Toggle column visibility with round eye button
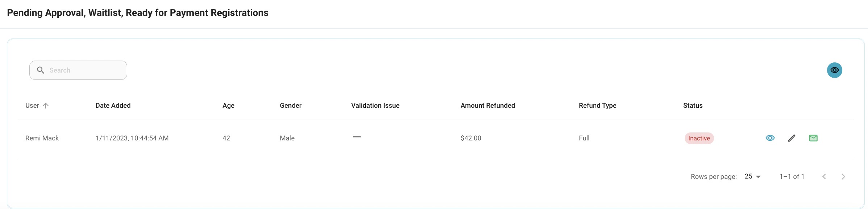Viewport: 868px width, 209px height. click(835, 70)
